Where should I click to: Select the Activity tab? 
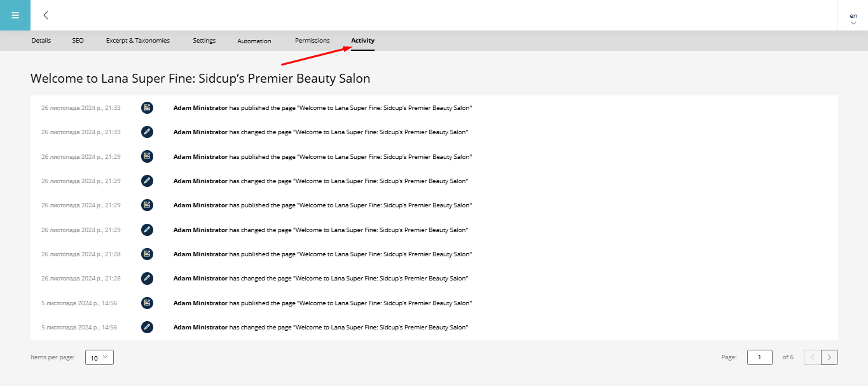[362, 41]
